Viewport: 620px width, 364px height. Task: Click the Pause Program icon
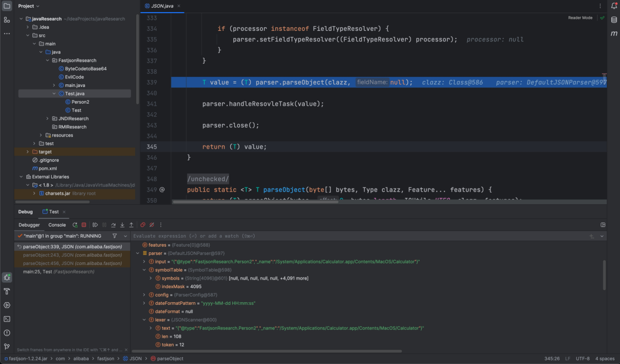(104, 225)
